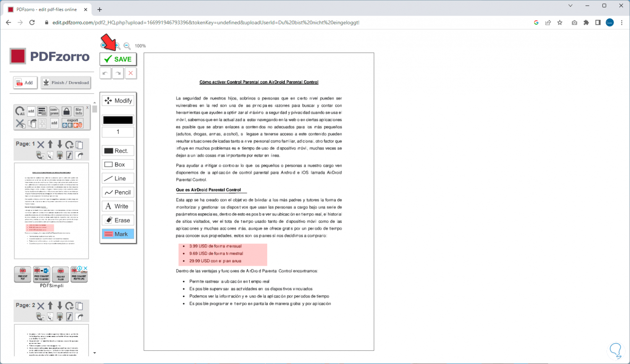Click the Page 2 resize arrows icon

click(x=69, y=317)
